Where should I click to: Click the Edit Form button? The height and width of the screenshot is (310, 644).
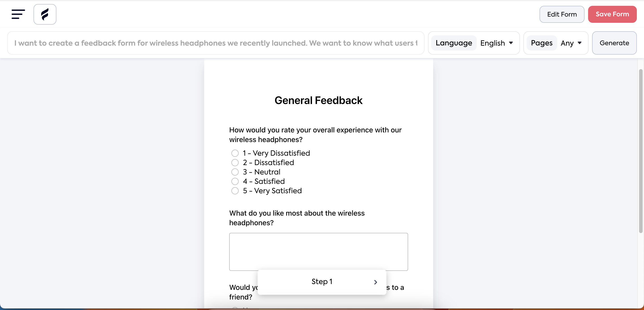(x=562, y=14)
